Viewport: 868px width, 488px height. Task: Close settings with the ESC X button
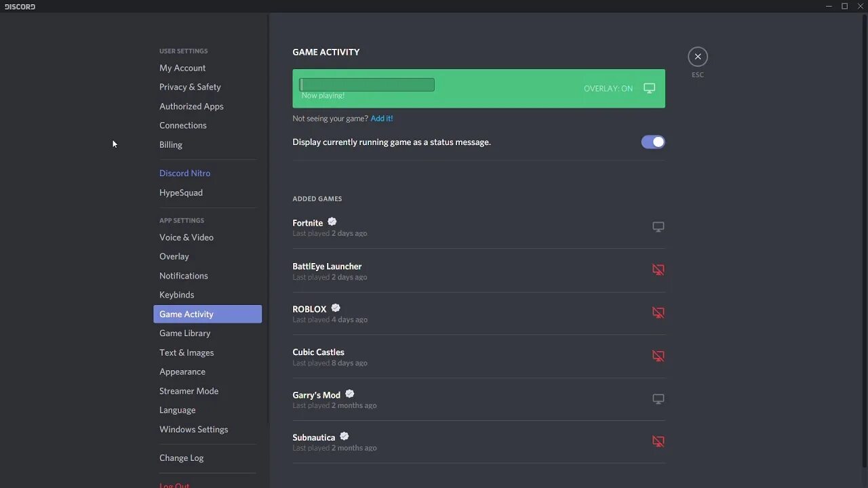(x=697, y=57)
